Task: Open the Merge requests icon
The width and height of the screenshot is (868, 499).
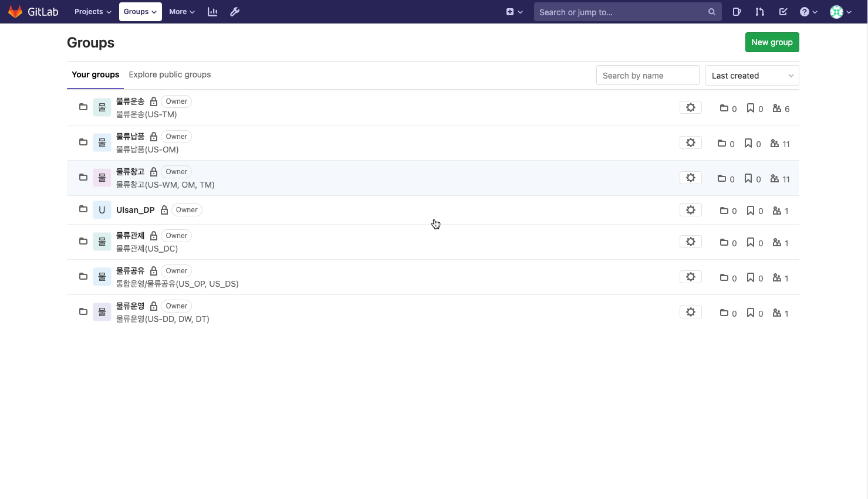Action: point(760,12)
